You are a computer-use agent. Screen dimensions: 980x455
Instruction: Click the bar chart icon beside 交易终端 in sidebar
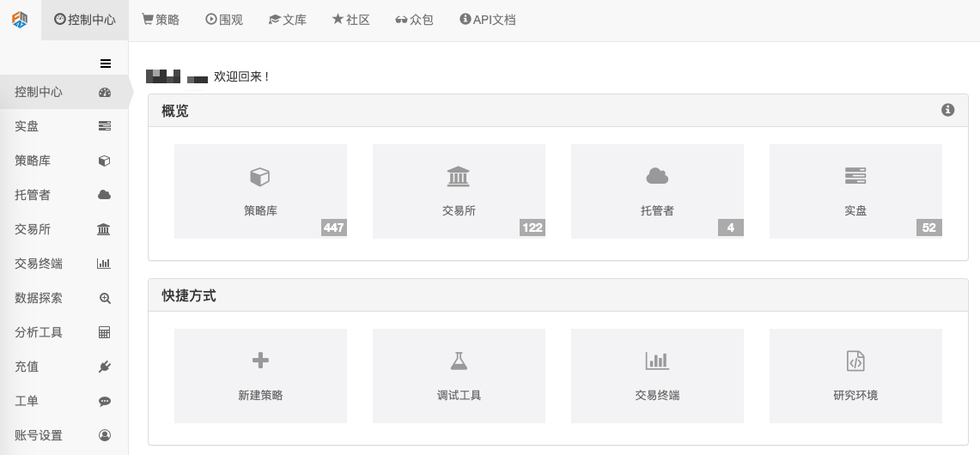104,264
